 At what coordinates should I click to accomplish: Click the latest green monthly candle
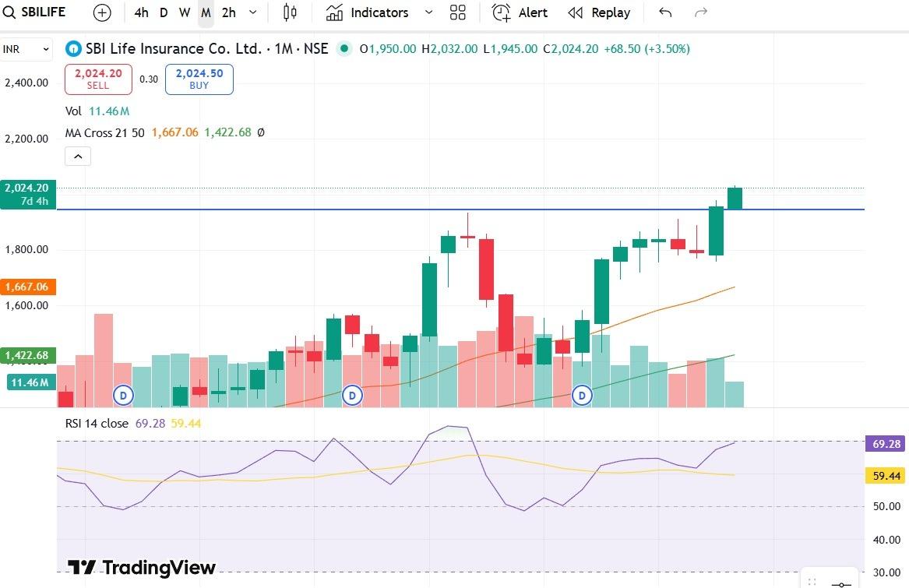[x=735, y=198]
